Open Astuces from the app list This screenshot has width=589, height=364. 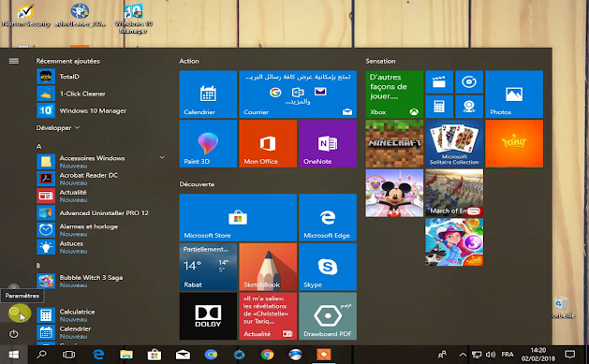pyautogui.click(x=100, y=247)
